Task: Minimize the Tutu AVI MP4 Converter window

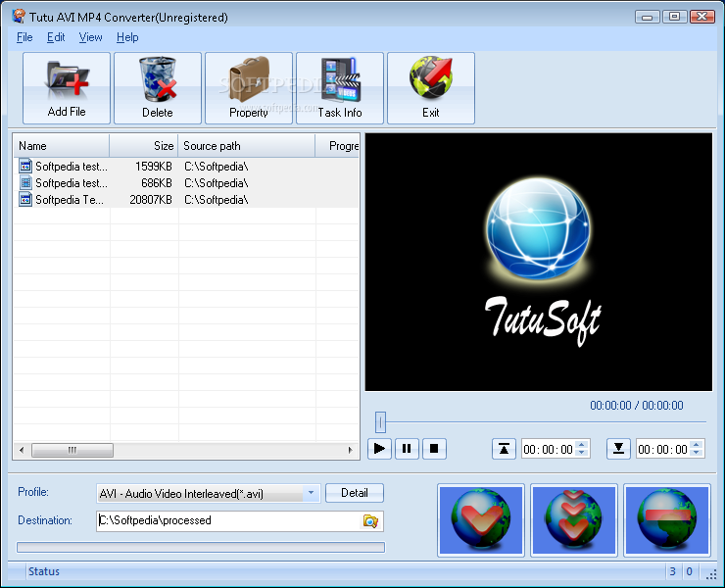Action: 647,17
